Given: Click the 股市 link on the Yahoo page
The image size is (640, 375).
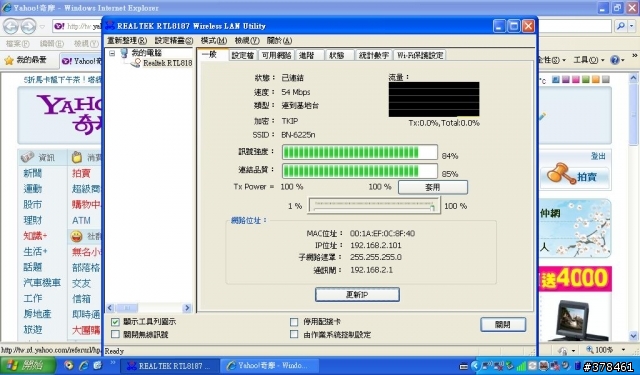Looking at the screenshot, I should (33, 204).
